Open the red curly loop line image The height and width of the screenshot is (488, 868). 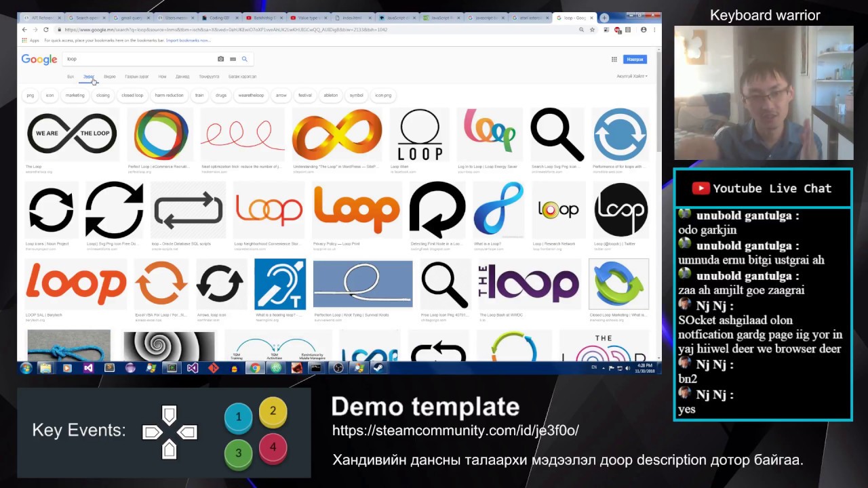click(243, 134)
